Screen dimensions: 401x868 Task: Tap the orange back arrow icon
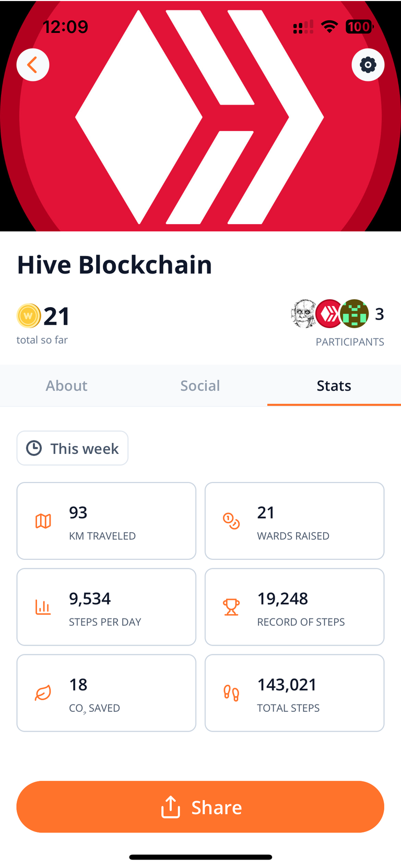[x=33, y=65]
